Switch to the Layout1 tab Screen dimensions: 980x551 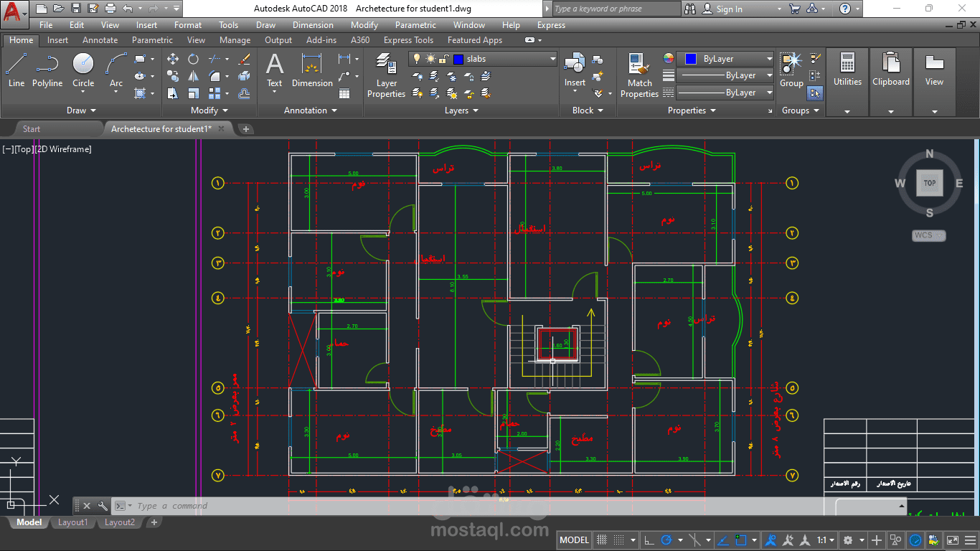click(72, 522)
